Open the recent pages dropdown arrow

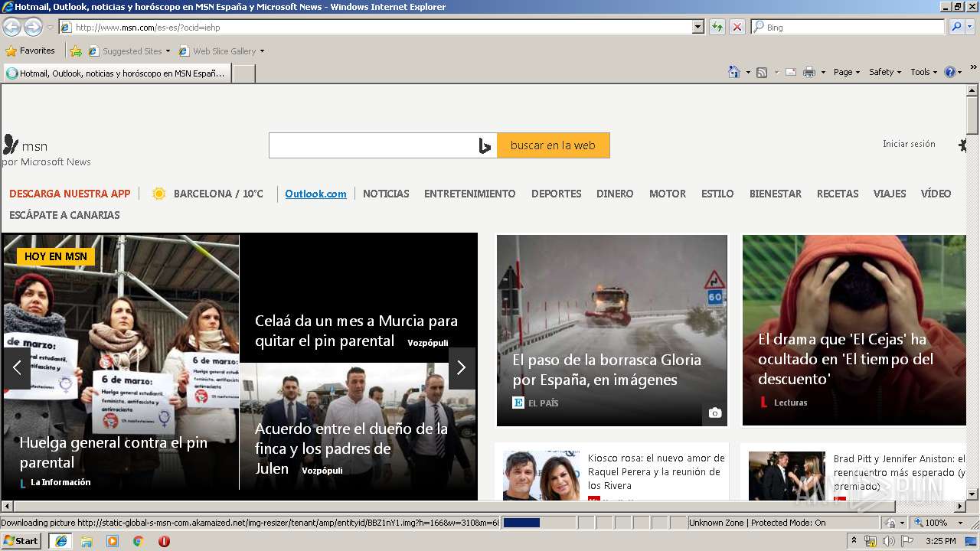coord(50,28)
